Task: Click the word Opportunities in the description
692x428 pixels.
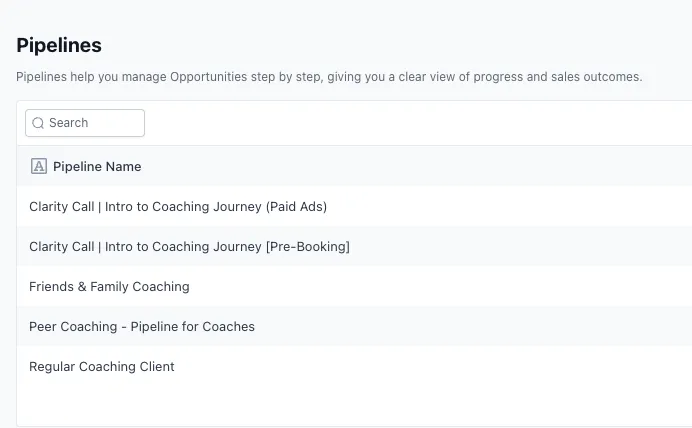Action: pos(210,77)
